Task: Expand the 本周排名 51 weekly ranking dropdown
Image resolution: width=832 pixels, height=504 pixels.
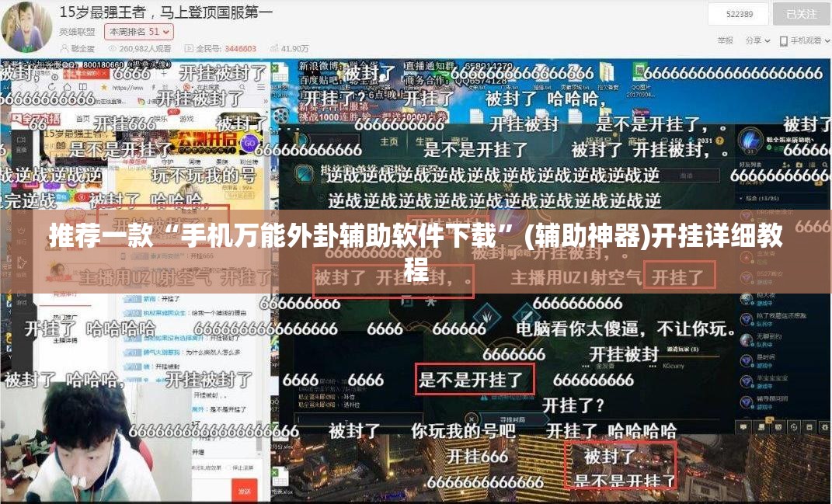Action: tap(138, 32)
